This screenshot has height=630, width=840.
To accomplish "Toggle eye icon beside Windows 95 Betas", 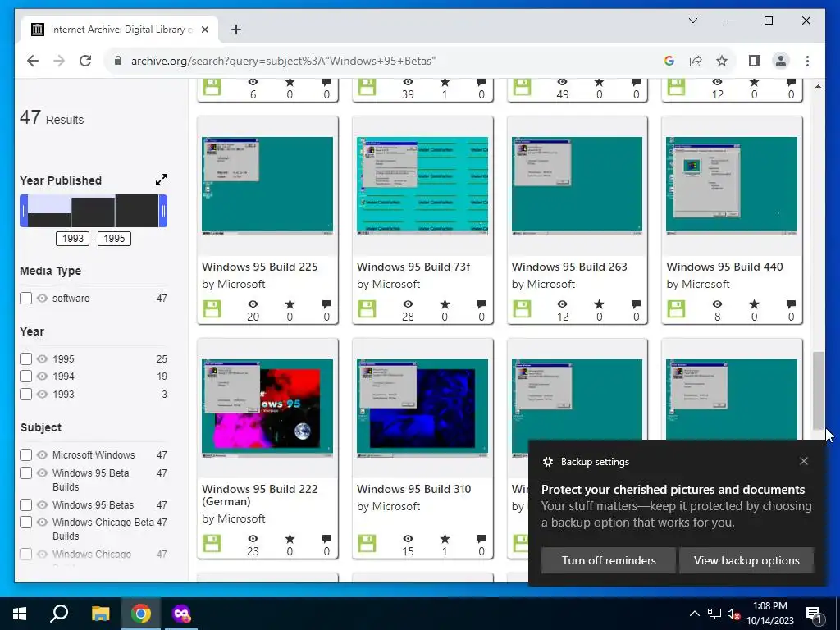I will (x=43, y=505).
